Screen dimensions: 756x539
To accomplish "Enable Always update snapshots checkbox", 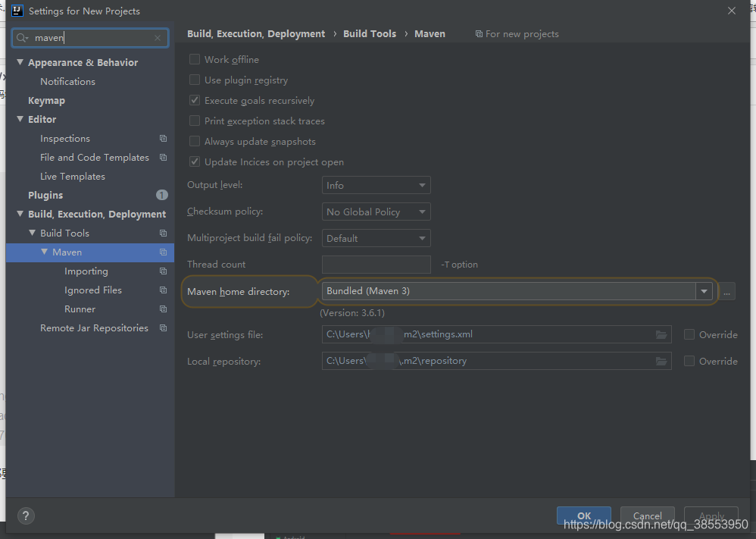I will coord(195,142).
